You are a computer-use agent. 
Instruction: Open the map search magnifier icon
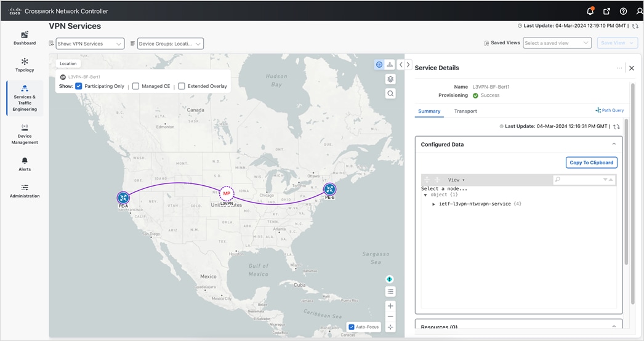pyautogui.click(x=390, y=94)
